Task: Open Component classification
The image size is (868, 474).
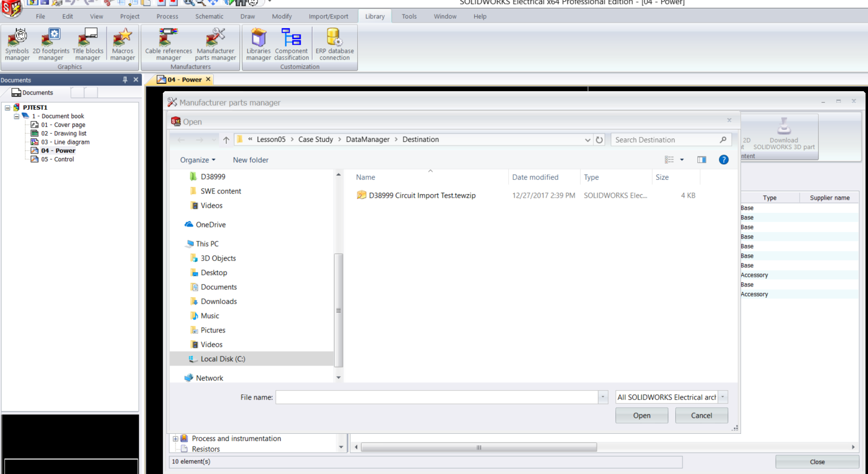Action: [292, 44]
